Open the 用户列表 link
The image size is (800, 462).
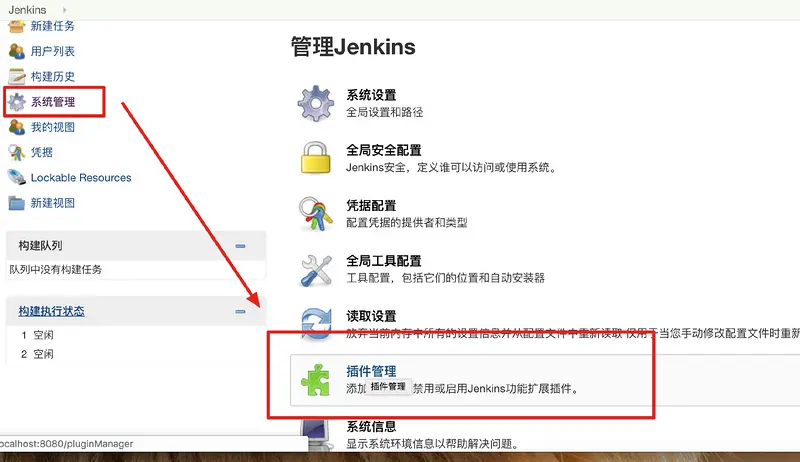[x=53, y=51]
